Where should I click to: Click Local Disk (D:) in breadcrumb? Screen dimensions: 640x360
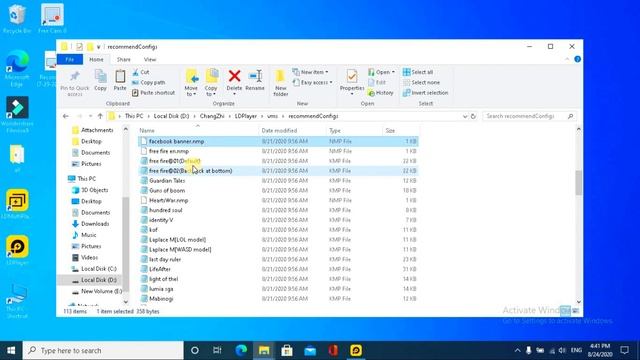[171, 116]
